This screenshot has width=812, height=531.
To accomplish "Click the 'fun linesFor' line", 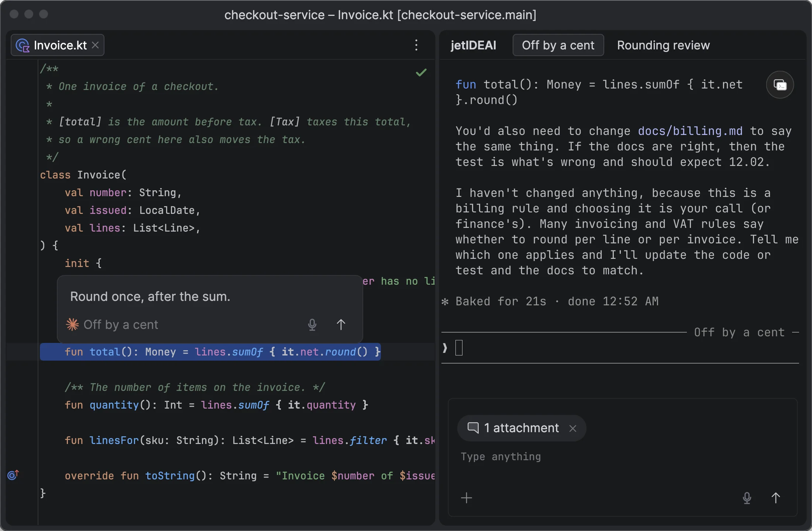I will [250, 440].
